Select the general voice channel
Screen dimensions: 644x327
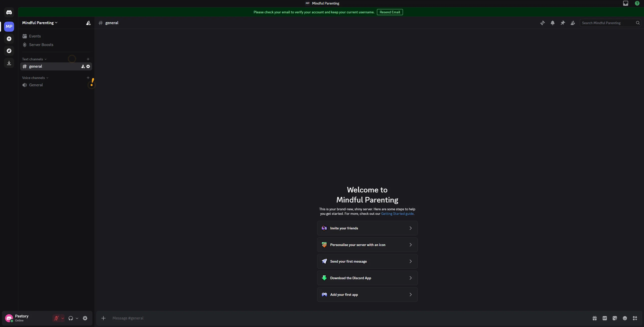pos(36,85)
